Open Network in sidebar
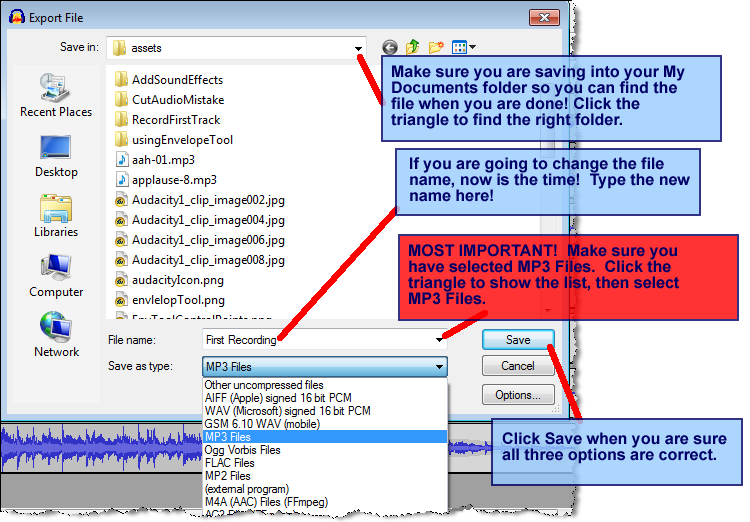 (x=56, y=335)
